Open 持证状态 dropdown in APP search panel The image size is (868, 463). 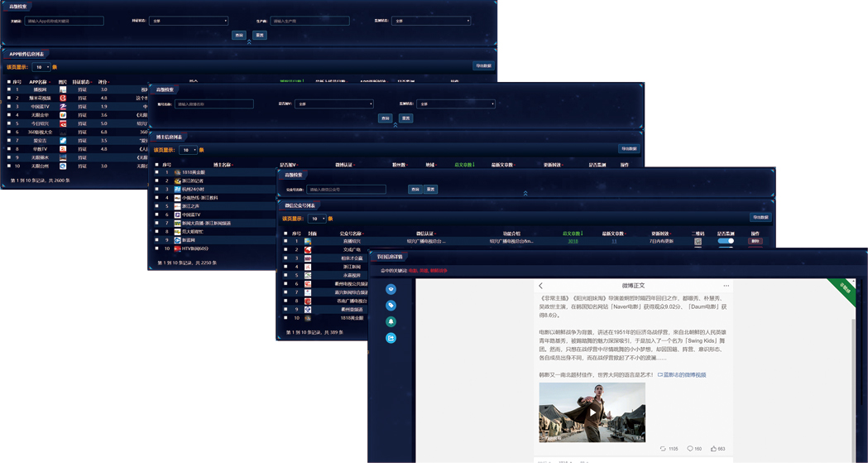(188, 21)
